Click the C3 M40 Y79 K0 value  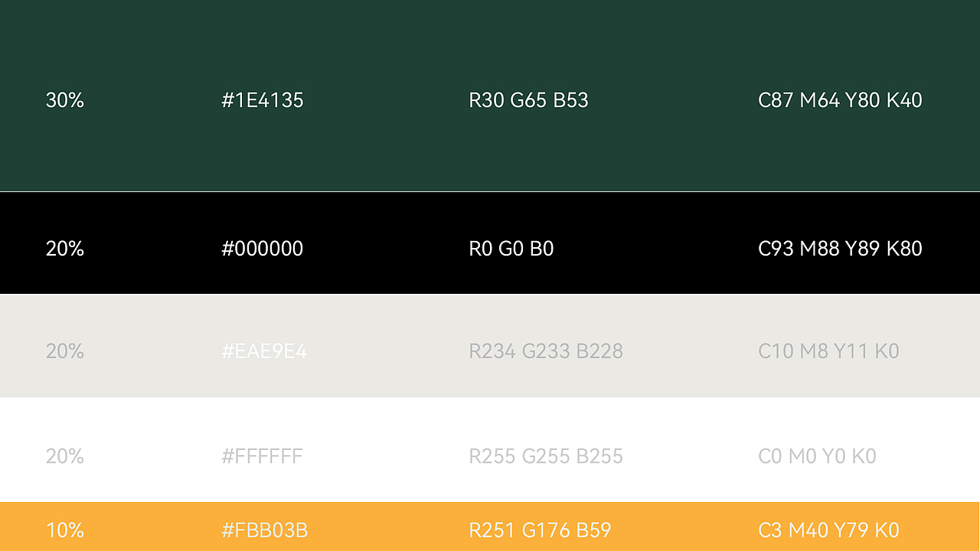pyautogui.click(x=828, y=530)
